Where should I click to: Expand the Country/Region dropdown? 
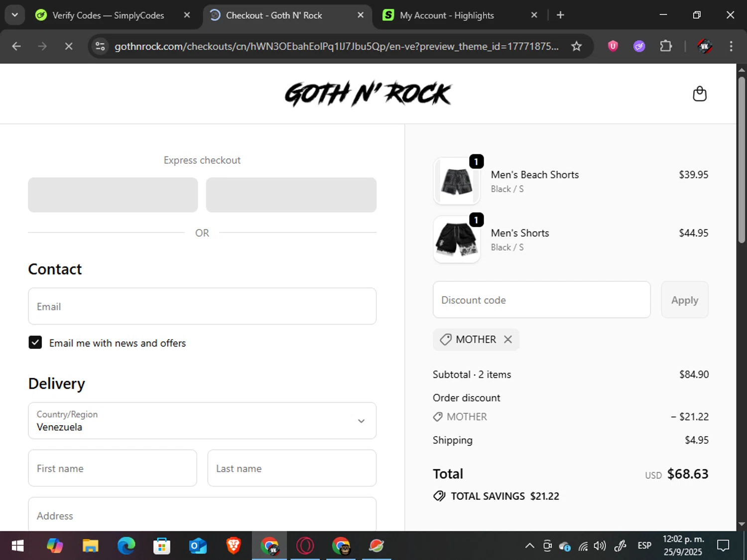point(202,421)
